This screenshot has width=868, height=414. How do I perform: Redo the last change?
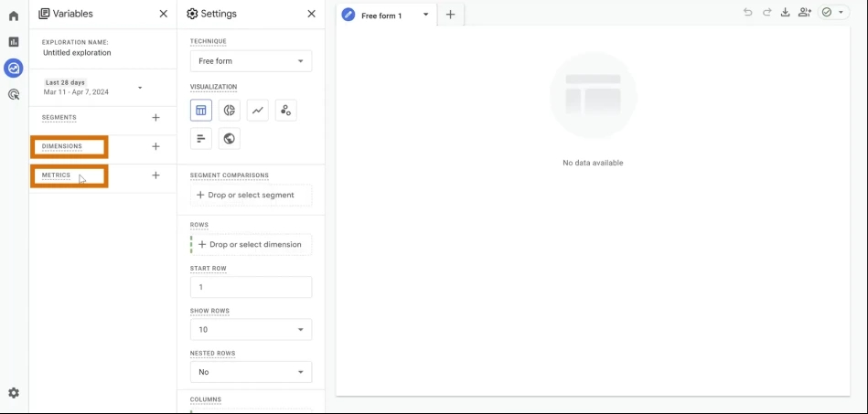click(766, 12)
